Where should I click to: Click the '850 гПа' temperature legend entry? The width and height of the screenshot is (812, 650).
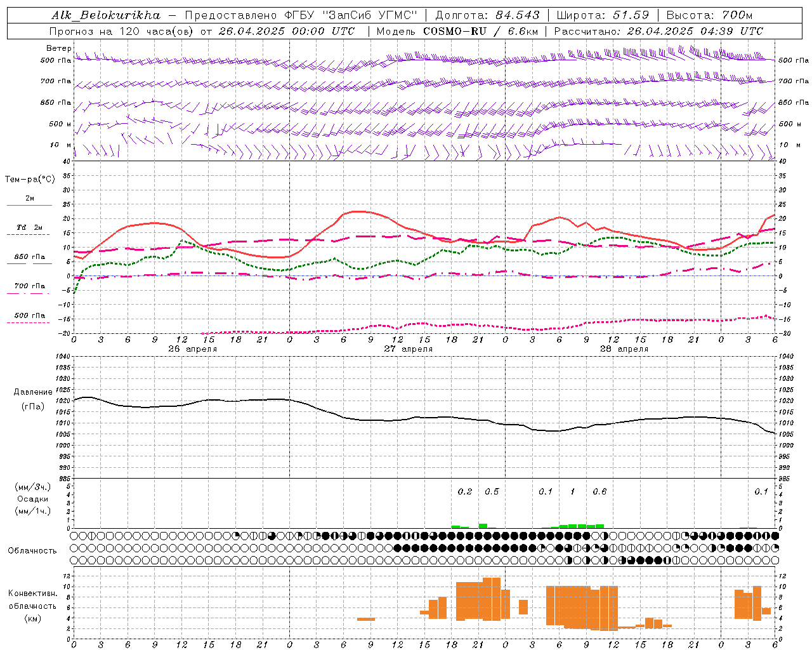[x=29, y=257]
